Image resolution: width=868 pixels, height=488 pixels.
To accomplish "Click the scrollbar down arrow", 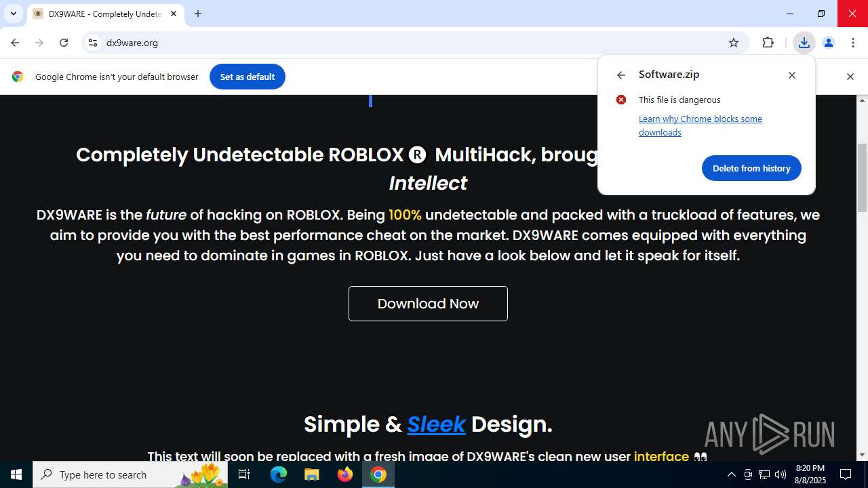I will 863,455.
